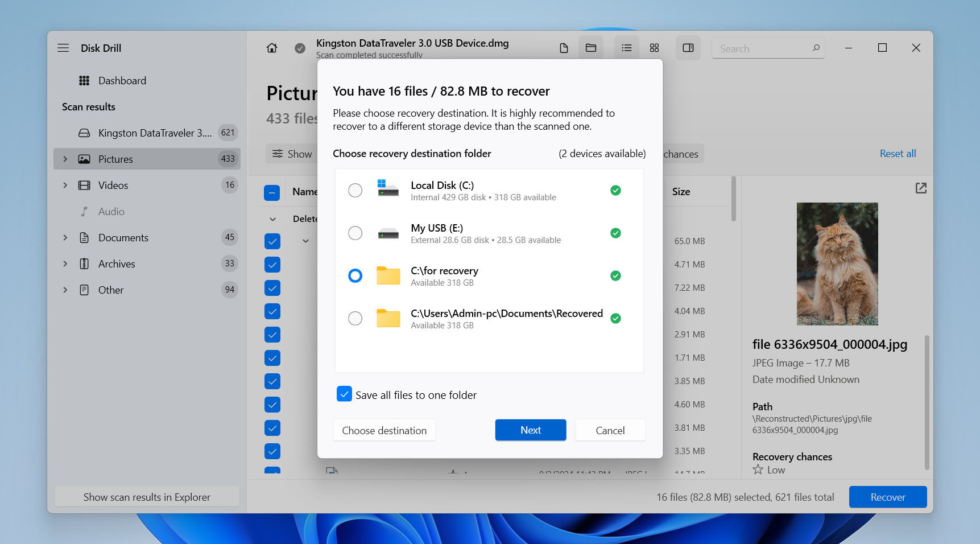The width and height of the screenshot is (980, 544).
Task: Click the Reset all link
Action: pos(898,154)
